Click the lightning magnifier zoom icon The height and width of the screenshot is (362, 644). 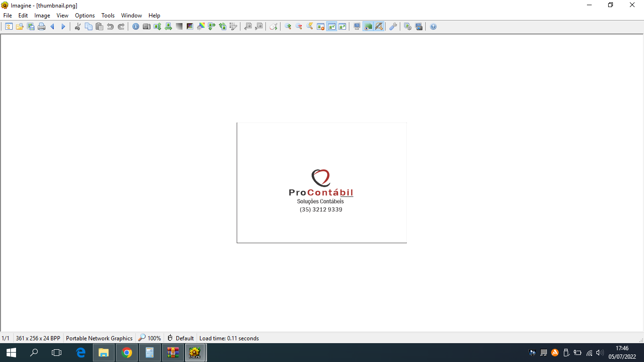click(310, 27)
